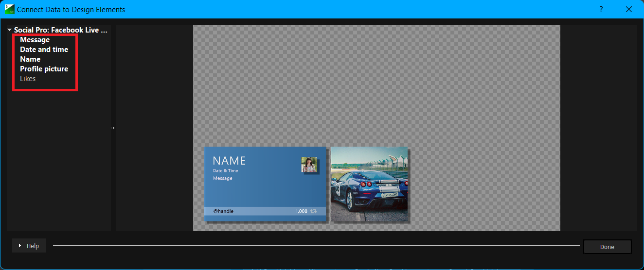Select the Likes data field
This screenshot has width=644, height=270.
tap(28, 79)
